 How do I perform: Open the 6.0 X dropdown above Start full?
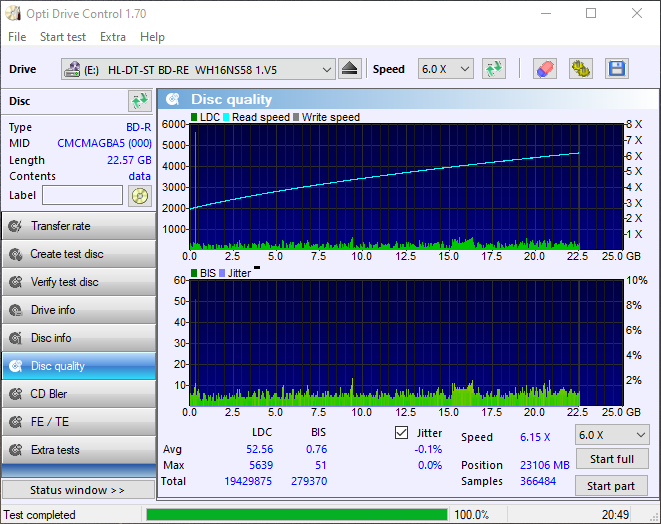[611, 435]
